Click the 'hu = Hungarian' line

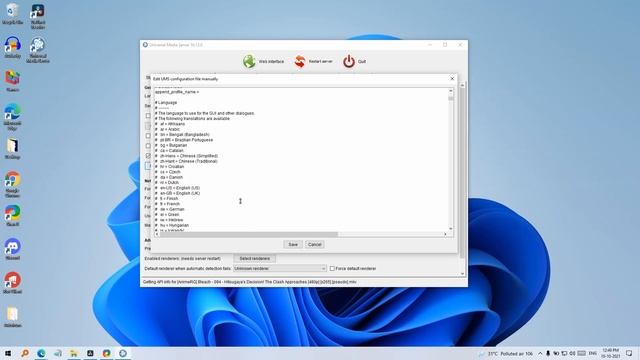(172, 225)
